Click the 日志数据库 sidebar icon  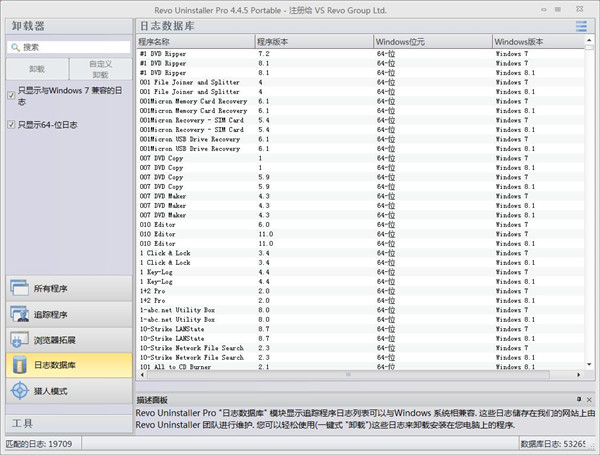point(20,365)
